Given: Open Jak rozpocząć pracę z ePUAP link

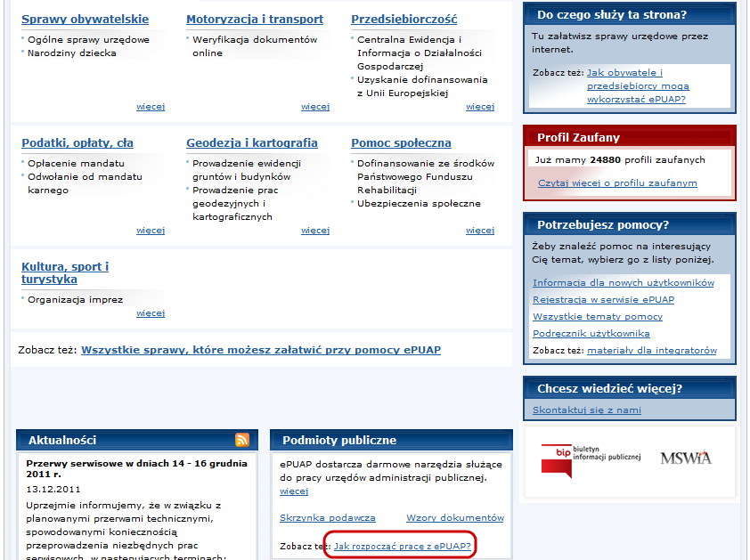Looking at the screenshot, I should [403, 546].
